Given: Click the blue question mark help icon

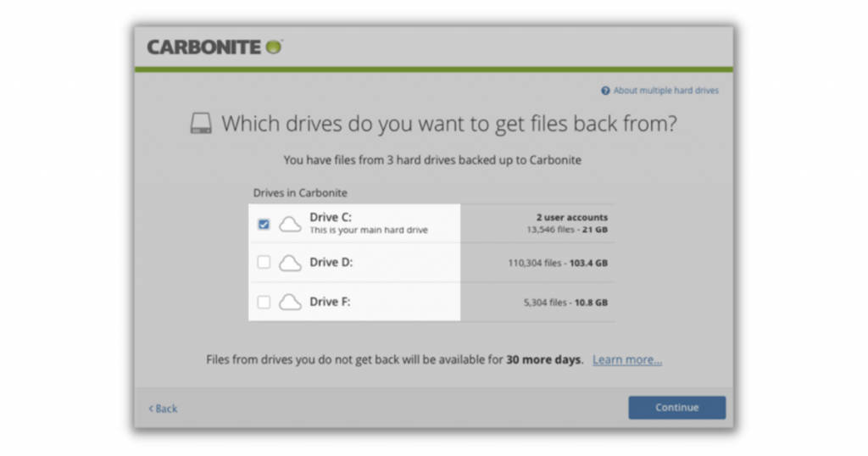Looking at the screenshot, I should coord(605,91).
